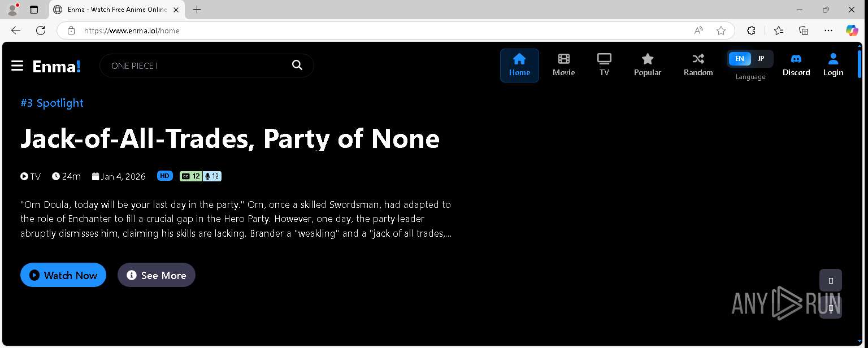Open the Favorites list

pos(779,31)
